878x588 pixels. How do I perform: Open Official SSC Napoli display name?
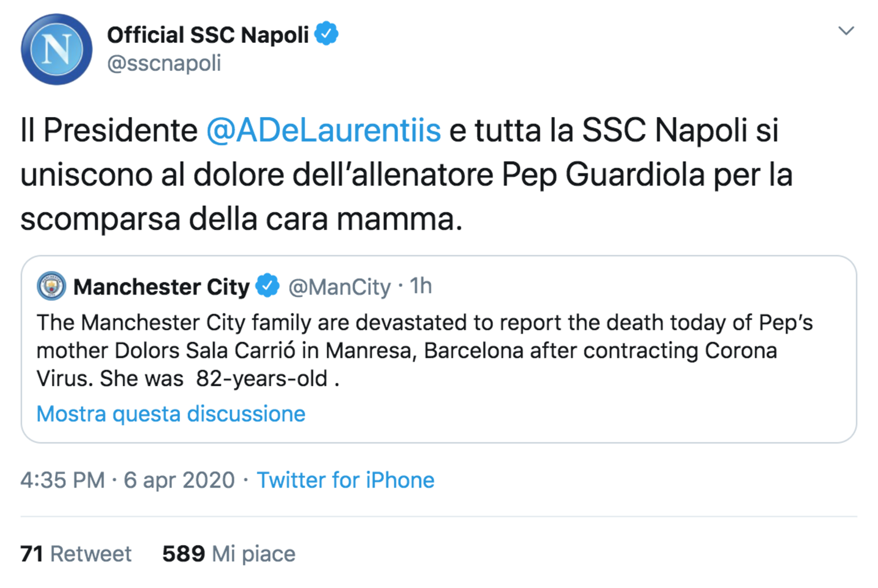208,35
